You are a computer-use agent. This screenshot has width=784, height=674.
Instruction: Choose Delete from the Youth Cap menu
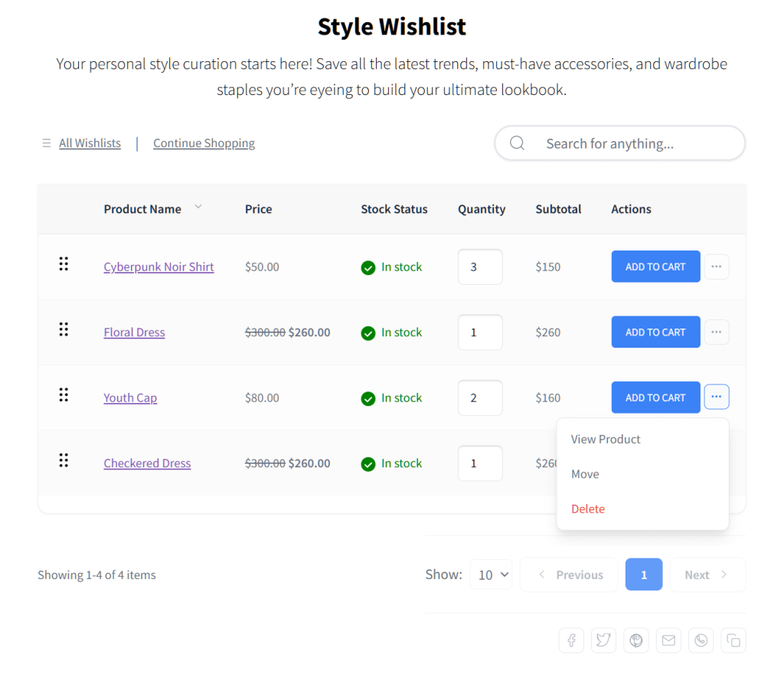coord(588,509)
